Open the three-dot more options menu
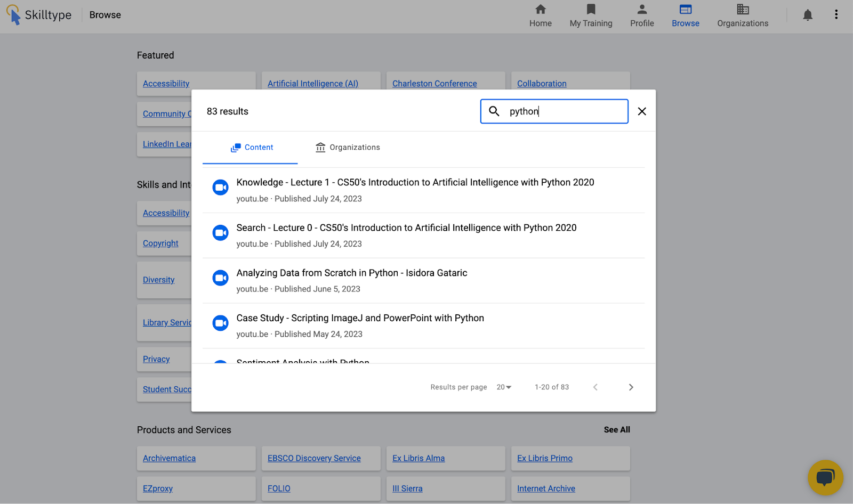Screen dimensions: 853x504 click(836, 15)
